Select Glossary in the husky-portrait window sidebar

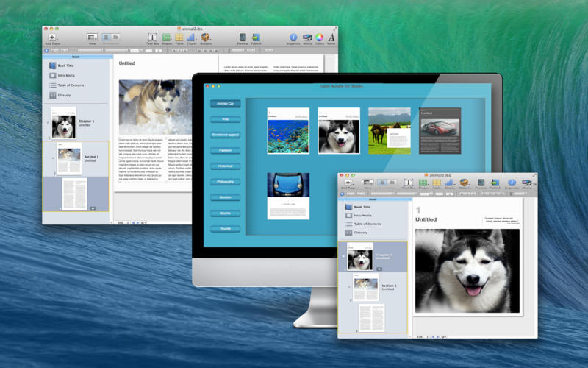pos(360,233)
